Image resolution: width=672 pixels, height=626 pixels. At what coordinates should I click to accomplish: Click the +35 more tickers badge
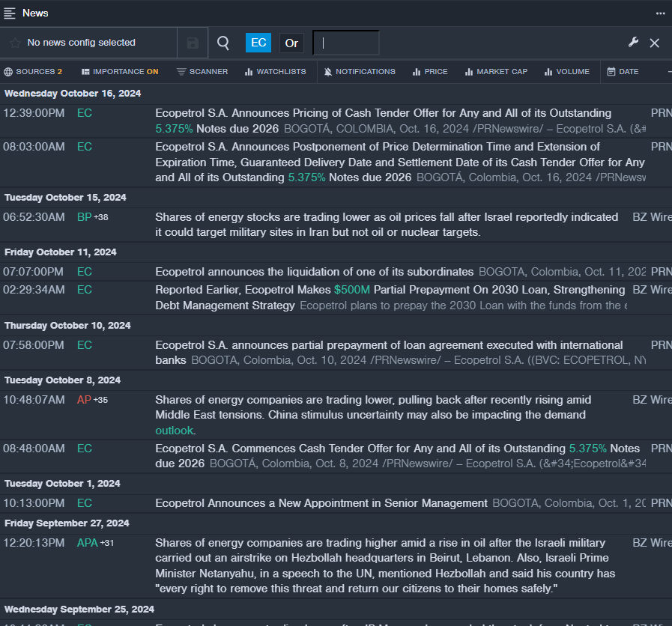coord(101,400)
